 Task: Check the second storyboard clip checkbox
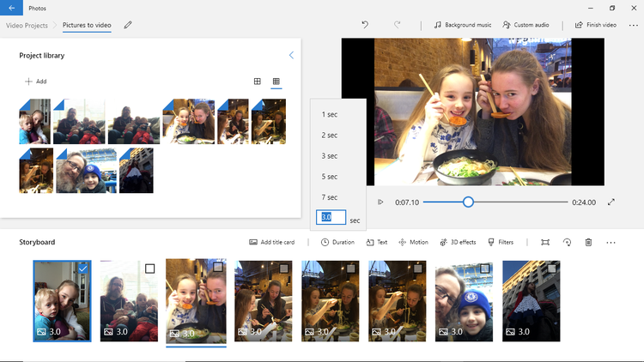coord(150,268)
